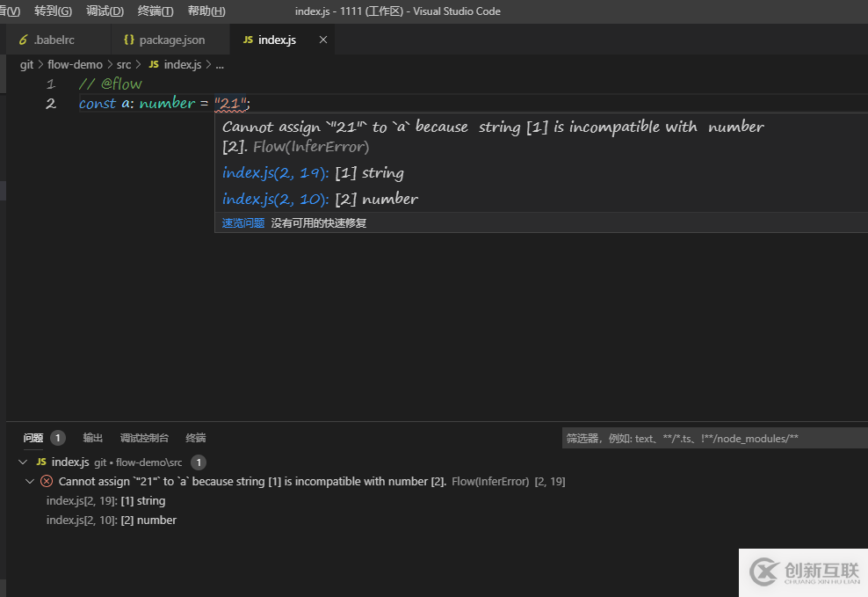Switch to the 输出 panel tab
The image size is (868, 597).
coord(93,437)
